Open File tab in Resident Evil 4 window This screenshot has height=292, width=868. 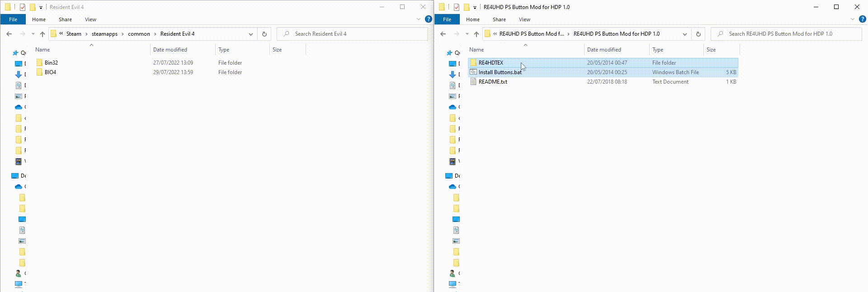tap(13, 19)
